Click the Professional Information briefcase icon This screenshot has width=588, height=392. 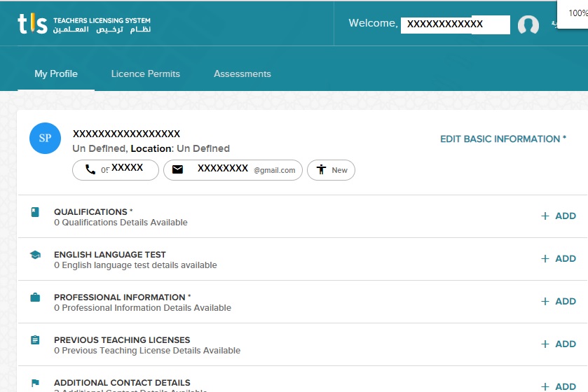tap(35, 297)
